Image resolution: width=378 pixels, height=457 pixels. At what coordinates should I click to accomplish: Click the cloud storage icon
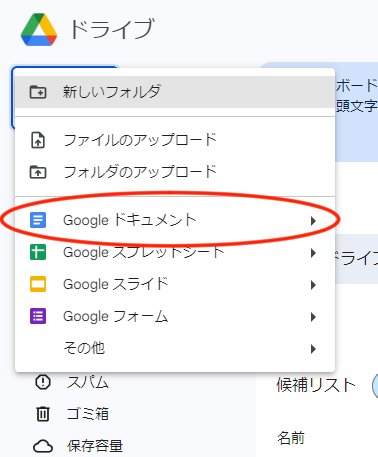(43, 446)
